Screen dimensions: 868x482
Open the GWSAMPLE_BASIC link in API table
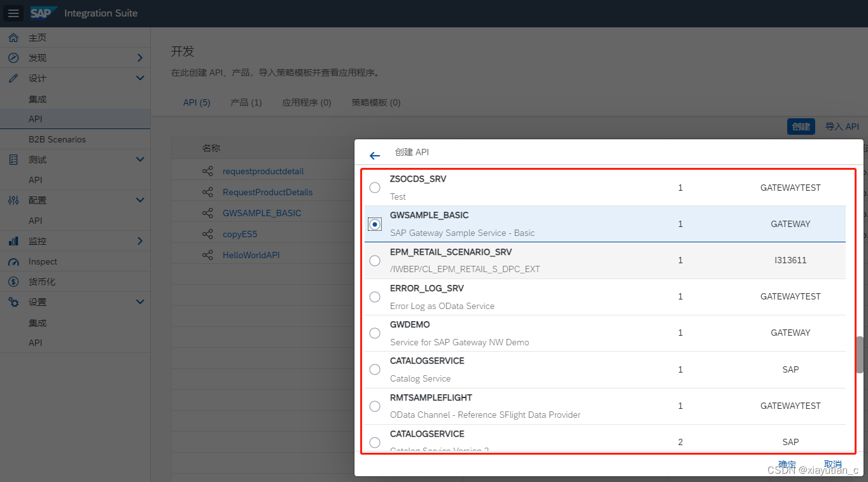(262, 213)
